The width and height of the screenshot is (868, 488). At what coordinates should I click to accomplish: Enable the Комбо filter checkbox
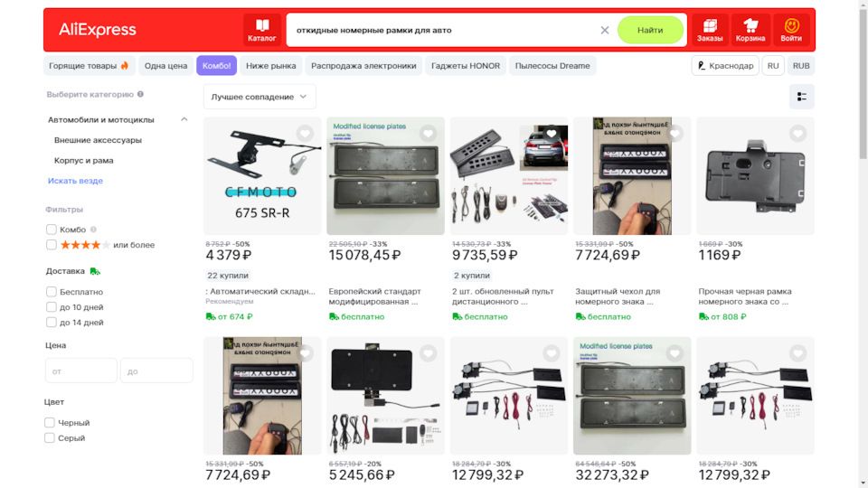[x=52, y=229]
